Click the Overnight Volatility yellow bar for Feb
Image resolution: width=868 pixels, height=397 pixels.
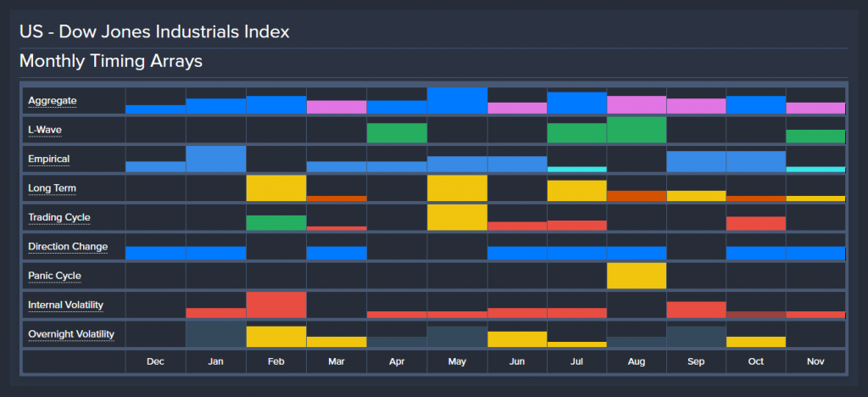(276, 337)
